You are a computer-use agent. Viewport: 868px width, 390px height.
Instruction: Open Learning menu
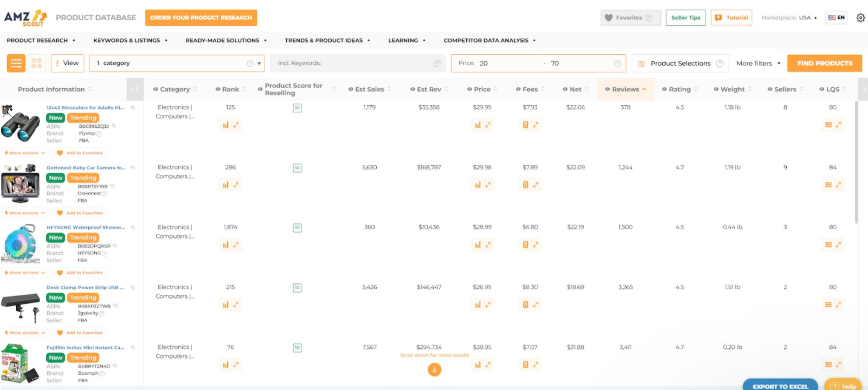pos(406,40)
